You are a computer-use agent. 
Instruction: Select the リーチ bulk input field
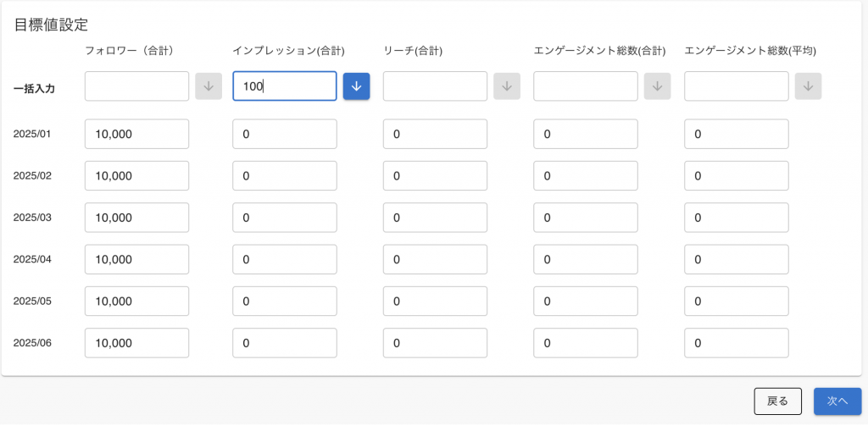pos(435,86)
